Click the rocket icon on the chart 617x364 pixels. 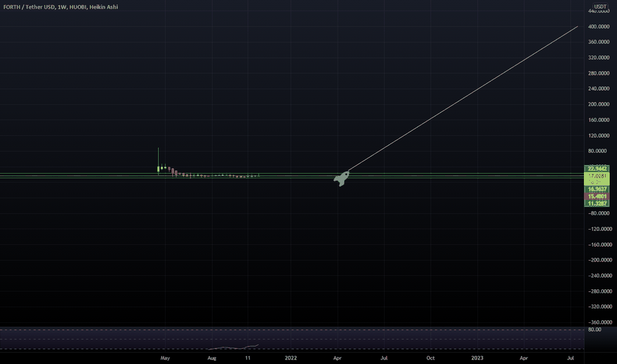point(342,178)
